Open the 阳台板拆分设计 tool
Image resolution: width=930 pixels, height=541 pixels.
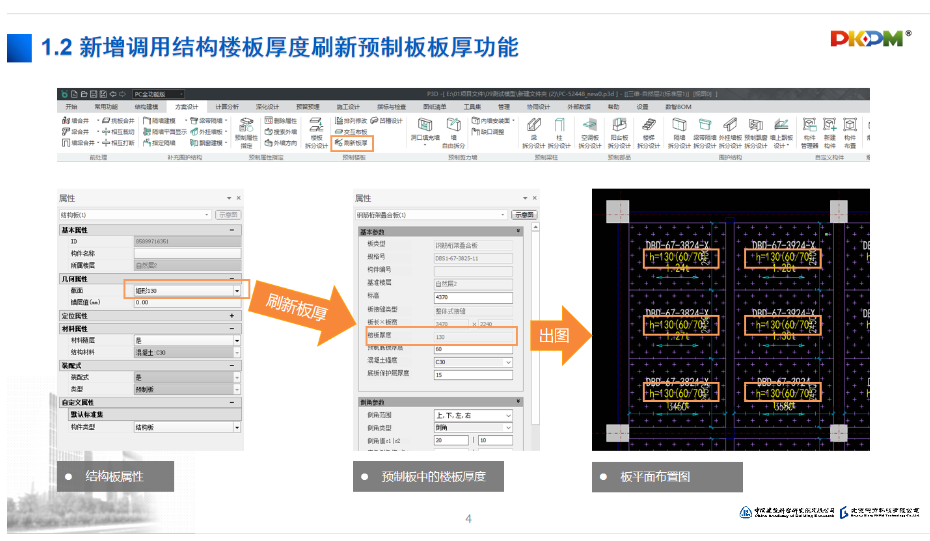tap(619, 133)
